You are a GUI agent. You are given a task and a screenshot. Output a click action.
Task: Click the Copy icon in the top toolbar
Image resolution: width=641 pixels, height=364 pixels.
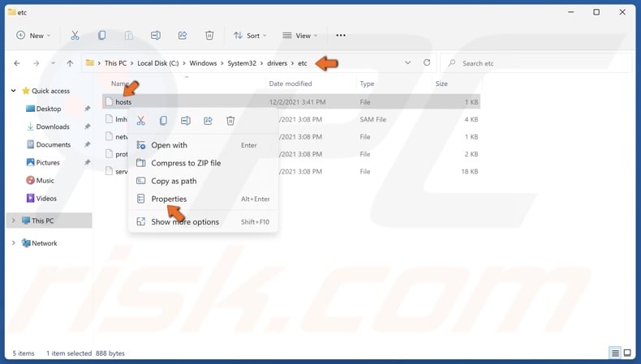pos(101,36)
